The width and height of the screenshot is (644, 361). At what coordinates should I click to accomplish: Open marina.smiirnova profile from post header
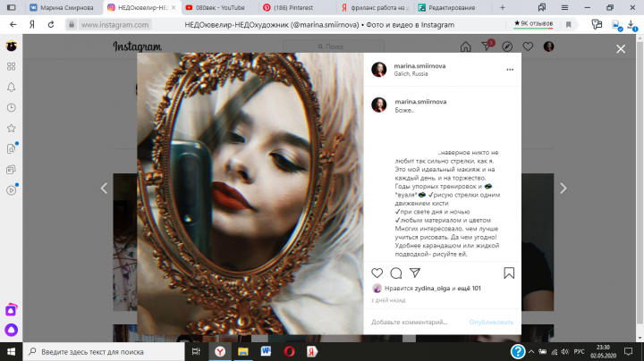419,65
